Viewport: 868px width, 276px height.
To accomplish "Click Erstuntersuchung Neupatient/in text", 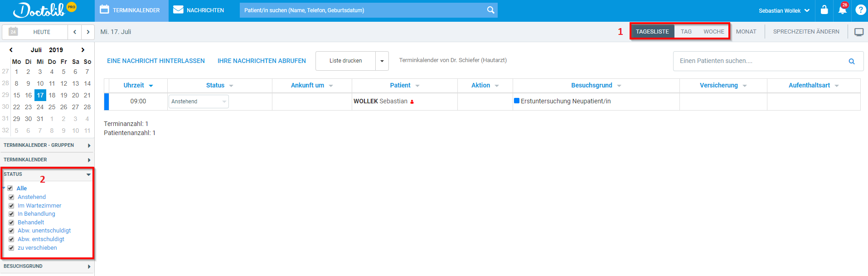I will [566, 101].
